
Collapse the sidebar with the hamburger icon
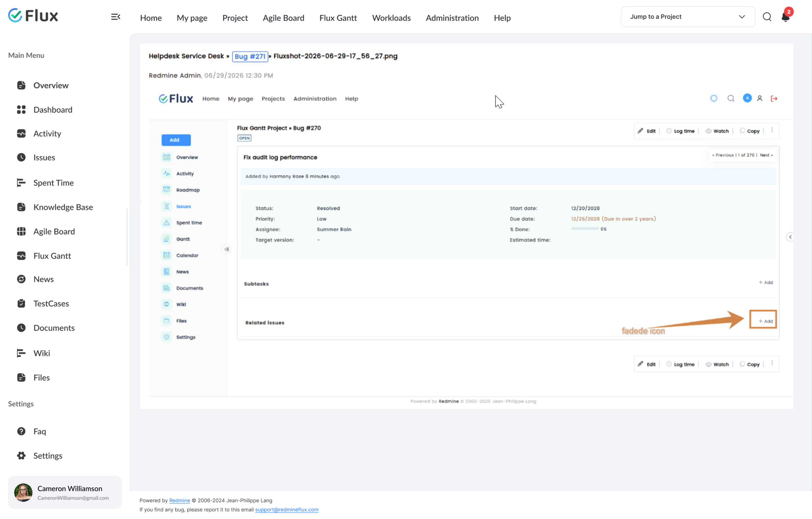116,17
